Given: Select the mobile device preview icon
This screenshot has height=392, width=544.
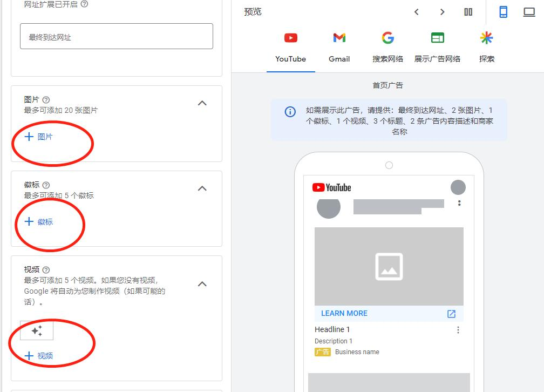Looking at the screenshot, I should click(503, 11).
